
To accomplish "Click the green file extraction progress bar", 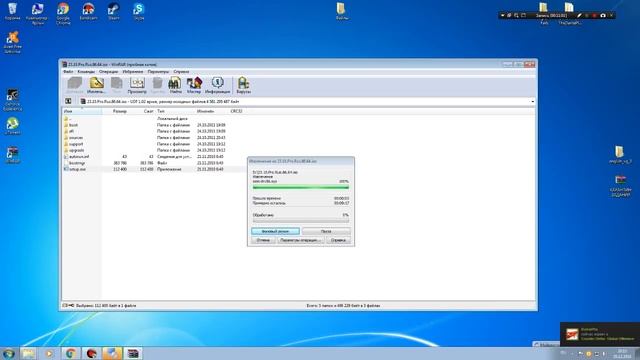I will 301,187.
